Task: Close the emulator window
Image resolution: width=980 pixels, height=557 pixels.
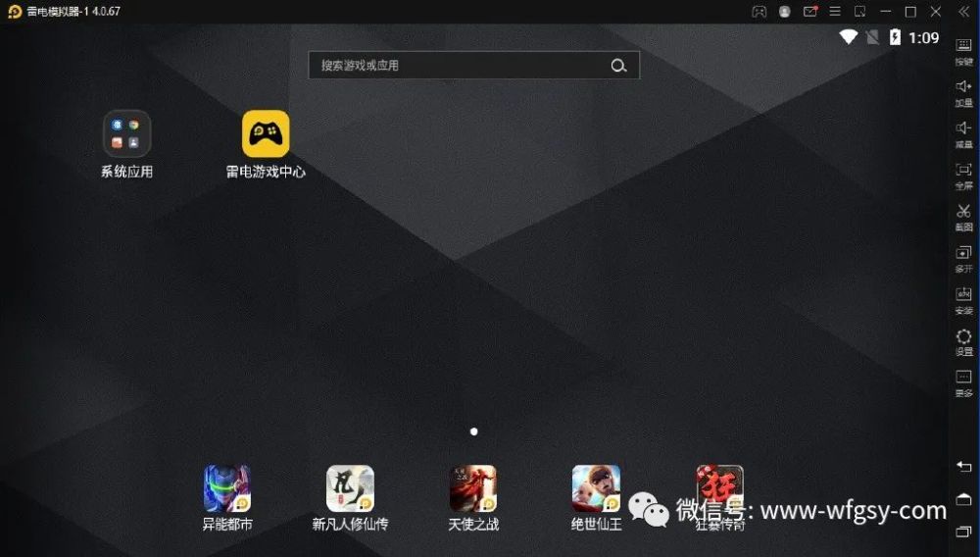Action: pyautogui.click(x=936, y=12)
